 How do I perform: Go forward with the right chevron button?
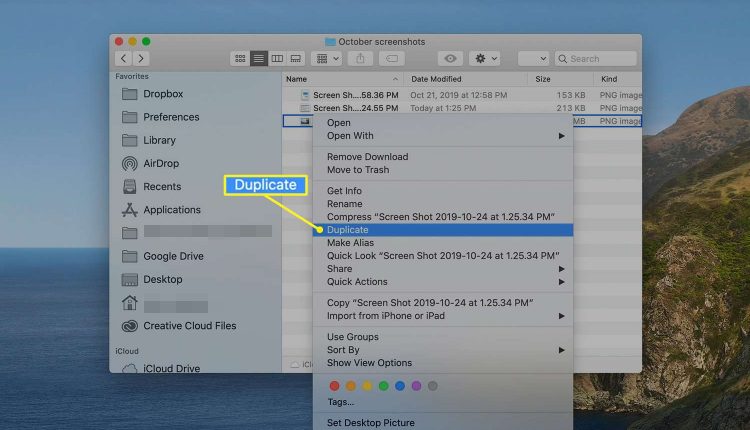141,58
